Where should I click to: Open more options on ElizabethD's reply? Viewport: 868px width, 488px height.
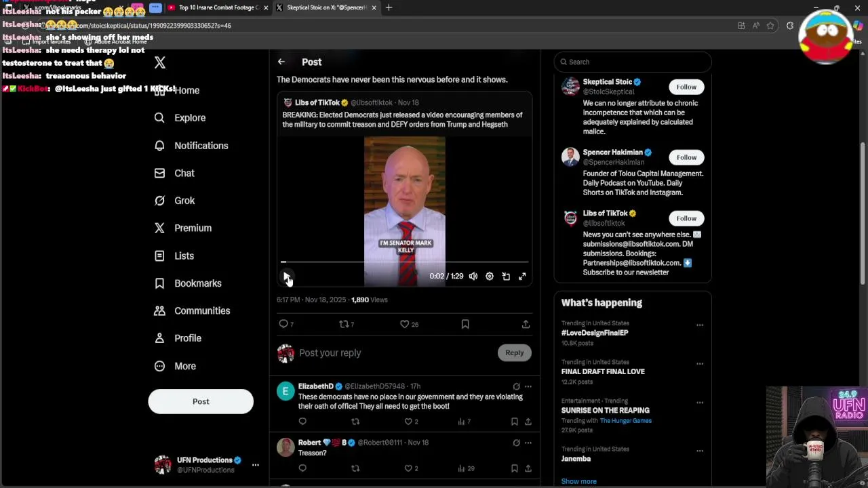[x=528, y=386]
